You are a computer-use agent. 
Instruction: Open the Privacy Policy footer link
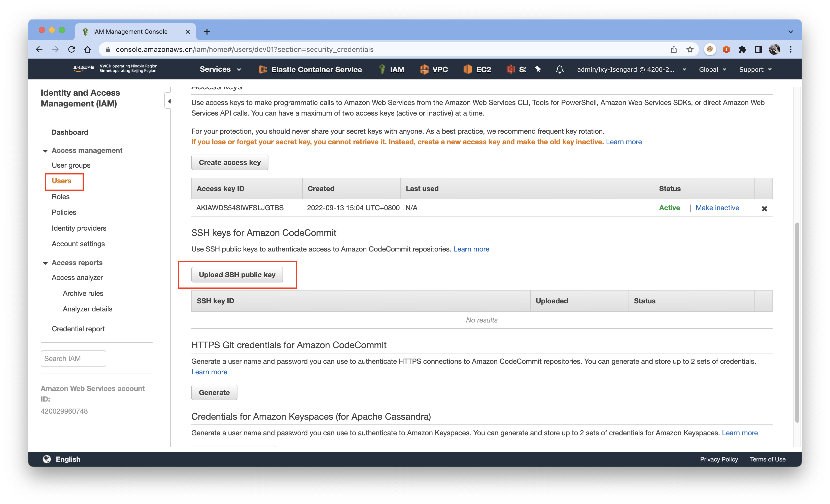point(719,459)
